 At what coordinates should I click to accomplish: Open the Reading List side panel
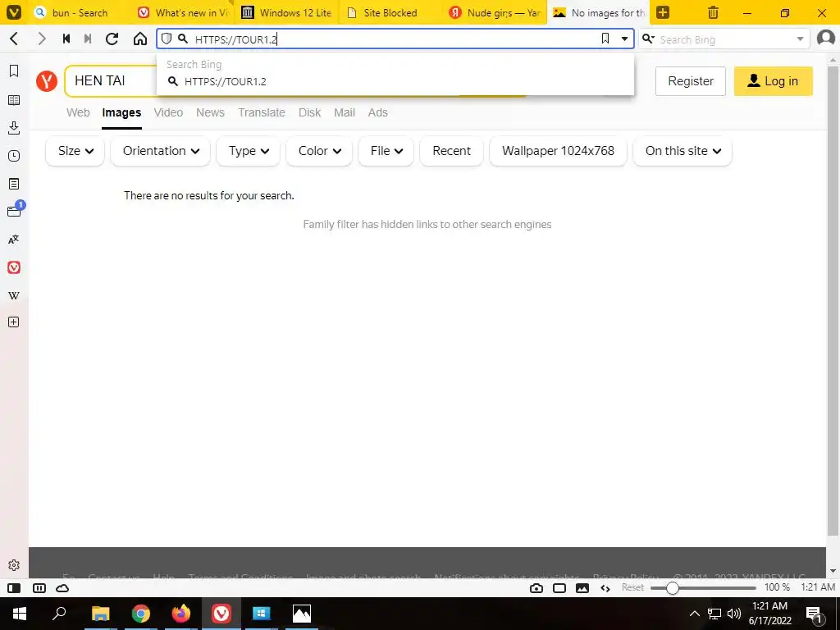pos(14,100)
